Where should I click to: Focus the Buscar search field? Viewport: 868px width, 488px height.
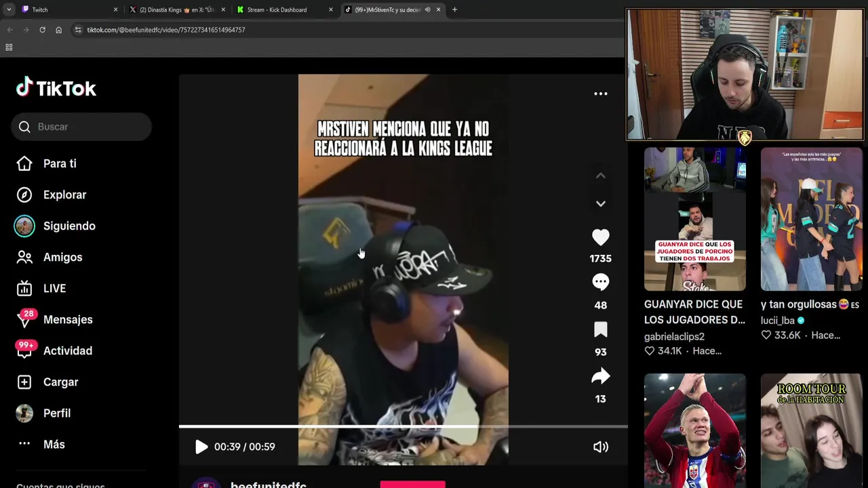point(81,127)
